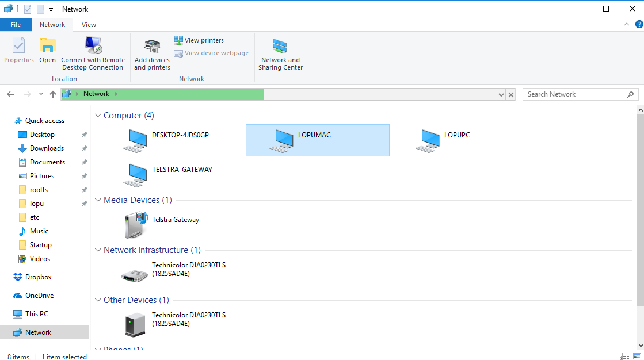The width and height of the screenshot is (644, 360).
Task: Open Network and Sharing Center
Action: [x=280, y=52]
